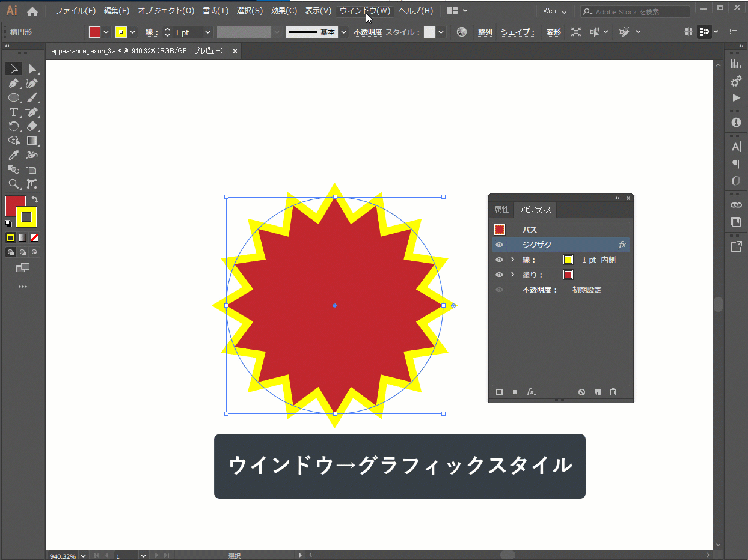Expand the 塗り row in the Appearance panel
748x560 pixels.
pos(512,275)
